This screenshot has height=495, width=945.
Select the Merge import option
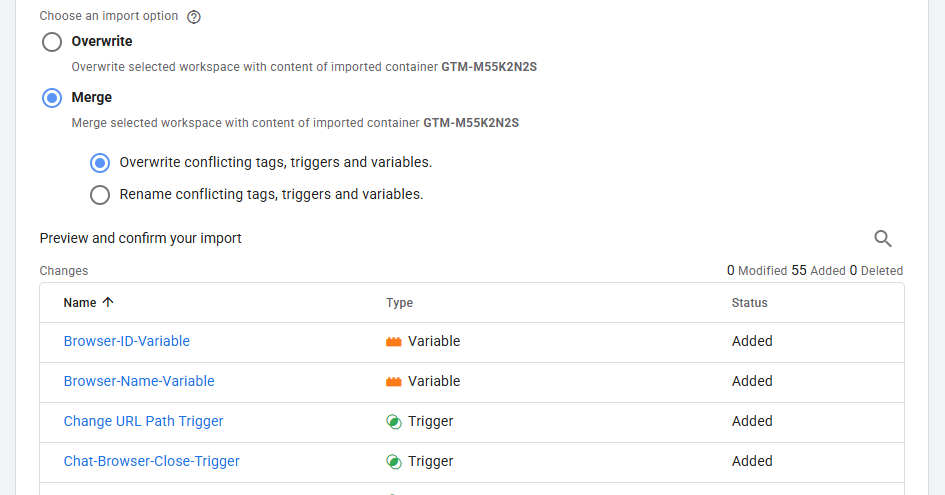[x=52, y=98]
